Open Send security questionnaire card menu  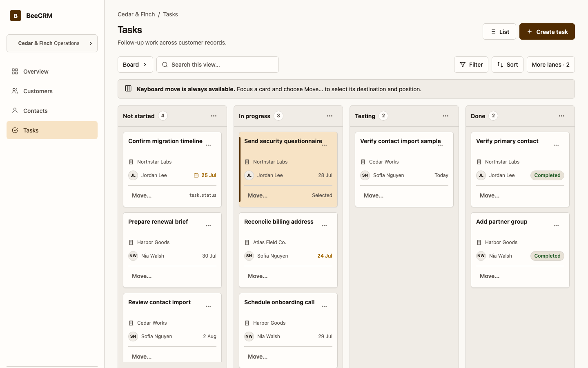(324, 145)
